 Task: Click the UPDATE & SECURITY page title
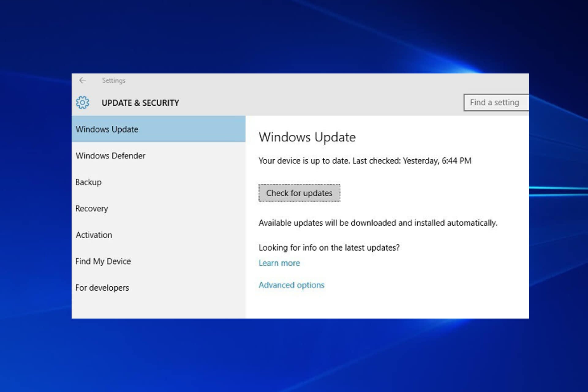[141, 103]
